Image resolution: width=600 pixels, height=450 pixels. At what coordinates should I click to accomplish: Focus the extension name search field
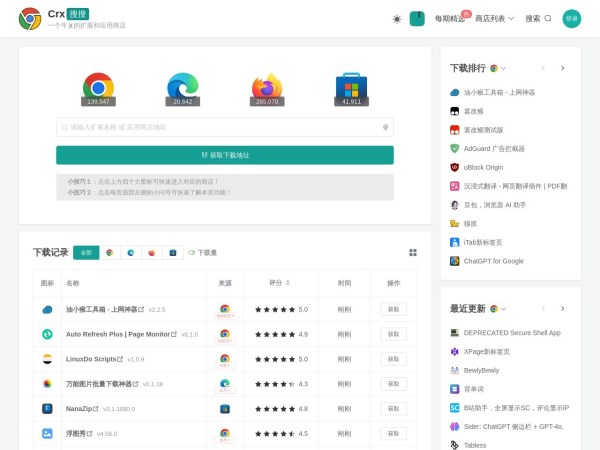(225, 127)
